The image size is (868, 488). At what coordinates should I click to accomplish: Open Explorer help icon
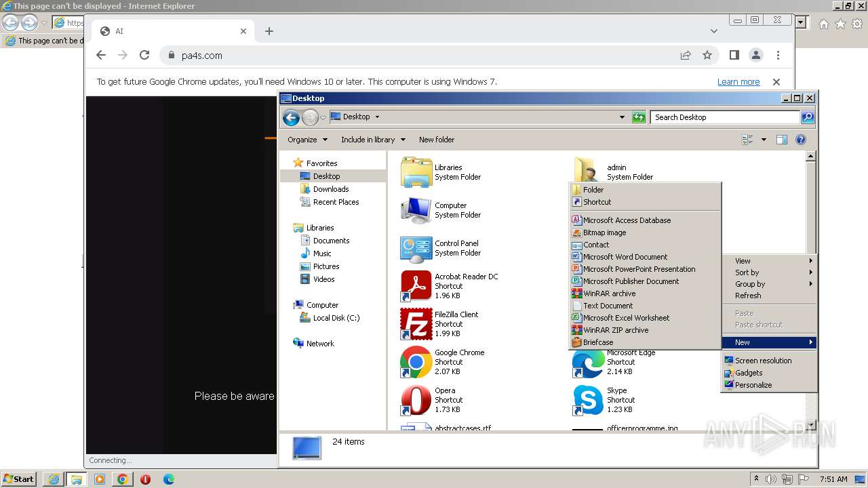pyautogui.click(x=801, y=140)
